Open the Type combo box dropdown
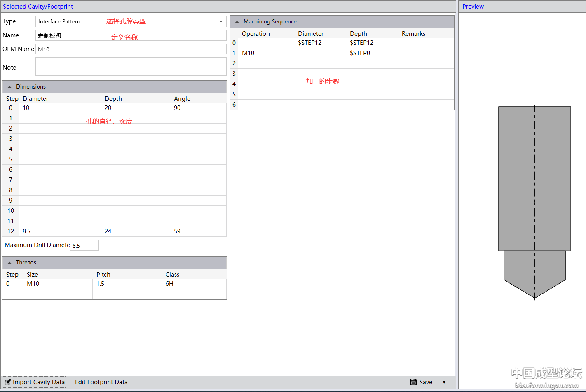 (x=221, y=21)
